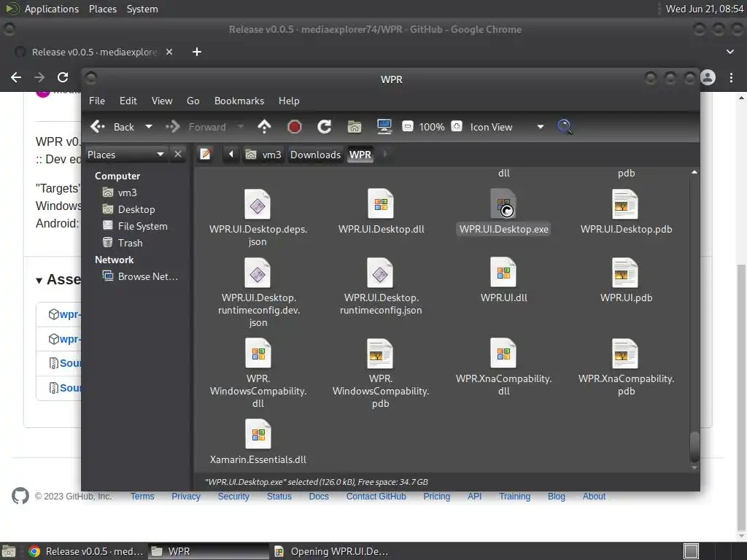Viewport: 747px width, 560px height.
Task: Select WPR.WindowsCompability.dll file
Action: pos(258,373)
